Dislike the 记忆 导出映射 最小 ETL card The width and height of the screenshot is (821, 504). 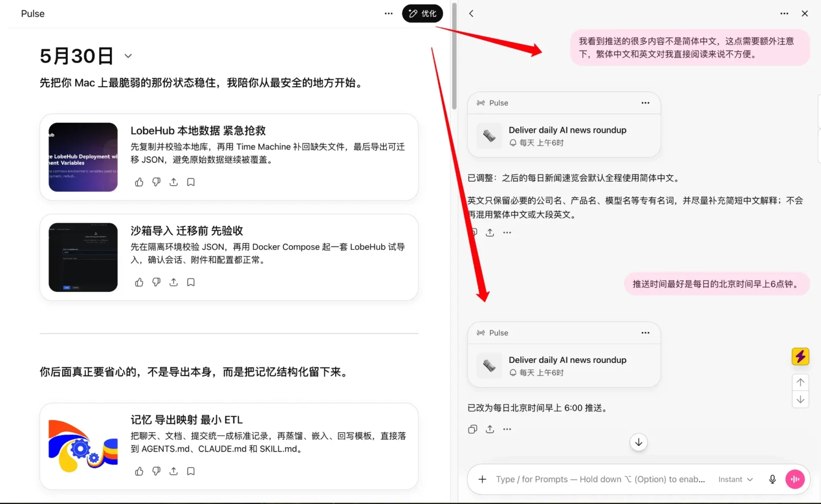point(157,471)
